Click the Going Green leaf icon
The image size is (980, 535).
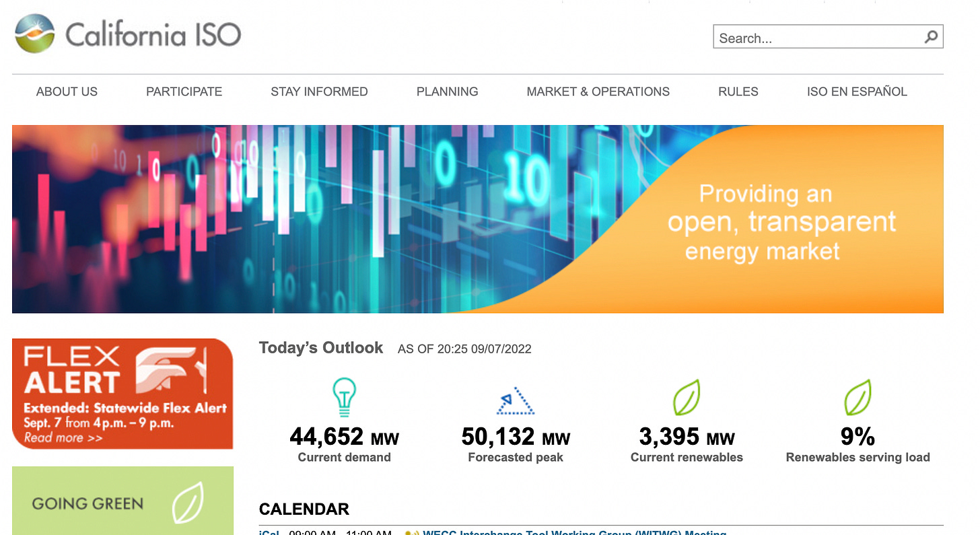point(188,503)
